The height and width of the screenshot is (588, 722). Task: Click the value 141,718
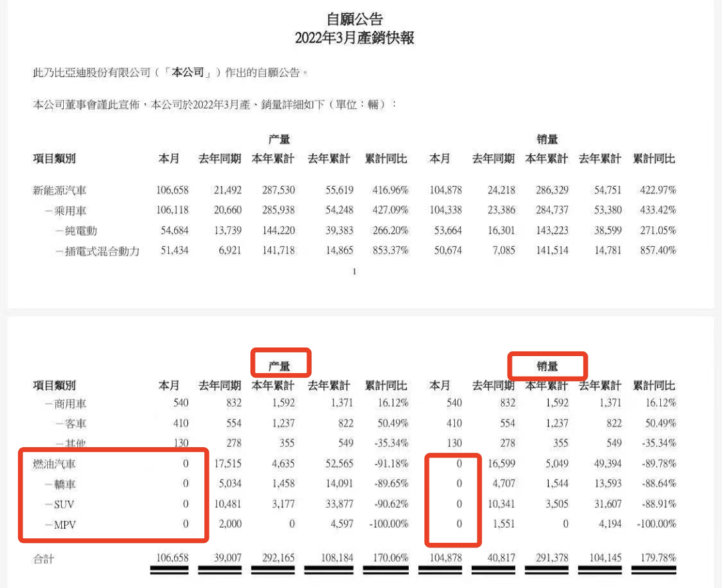click(x=279, y=251)
